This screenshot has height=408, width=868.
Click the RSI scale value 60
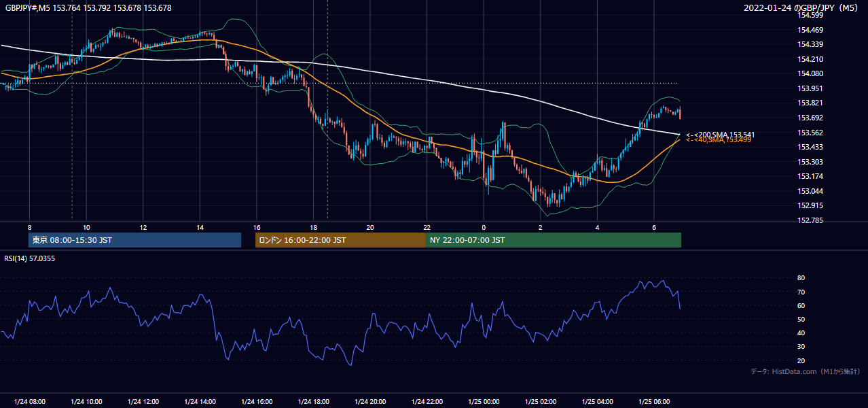click(x=801, y=305)
